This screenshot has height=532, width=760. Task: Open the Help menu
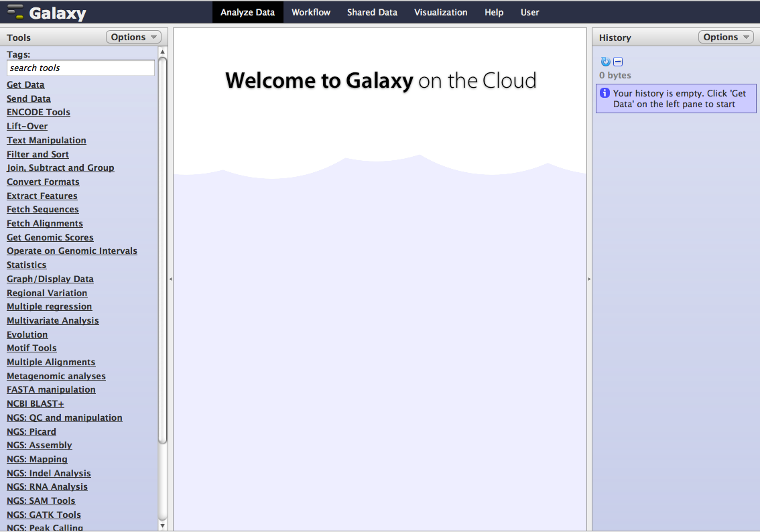coord(494,12)
